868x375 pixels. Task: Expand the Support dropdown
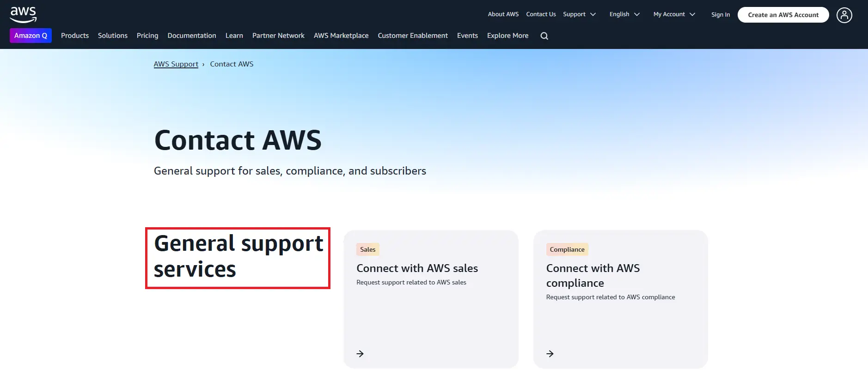click(x=580, y=14)
